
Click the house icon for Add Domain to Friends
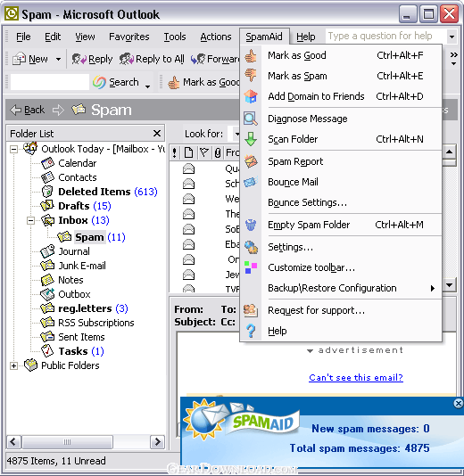tap(251, 96)
